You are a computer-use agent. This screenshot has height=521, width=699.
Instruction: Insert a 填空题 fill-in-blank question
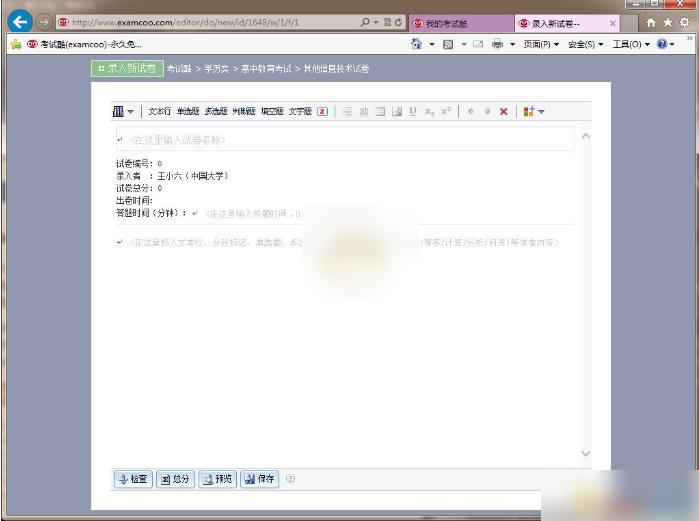click(x=272, y=111)
